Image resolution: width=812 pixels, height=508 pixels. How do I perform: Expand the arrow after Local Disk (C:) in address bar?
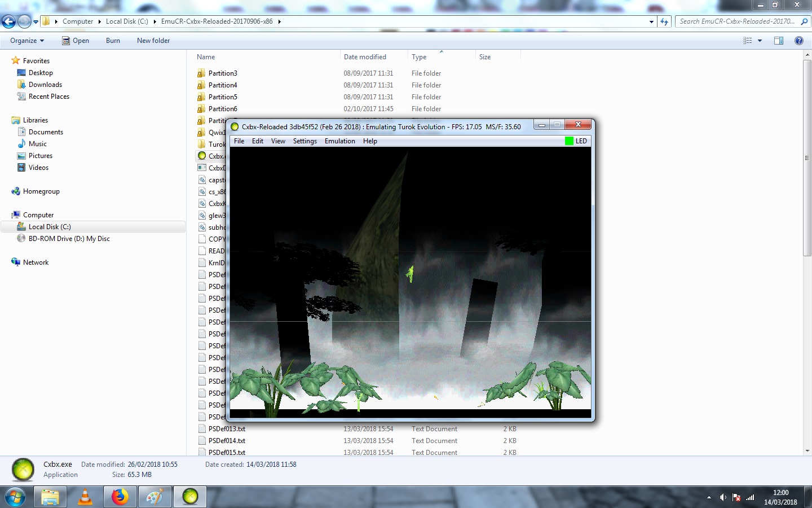click(155, 21)
